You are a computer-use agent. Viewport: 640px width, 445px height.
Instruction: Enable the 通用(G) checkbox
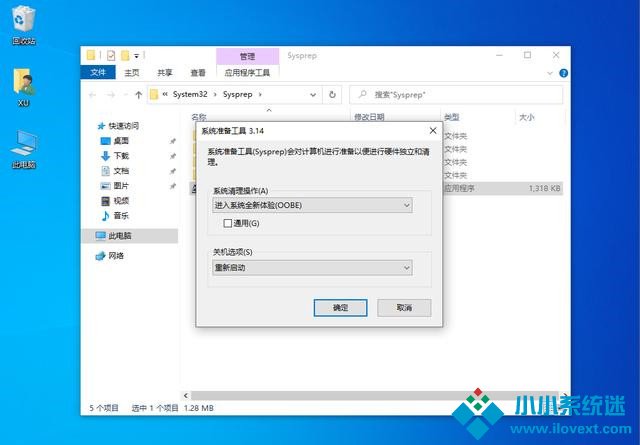click(228, 223)
